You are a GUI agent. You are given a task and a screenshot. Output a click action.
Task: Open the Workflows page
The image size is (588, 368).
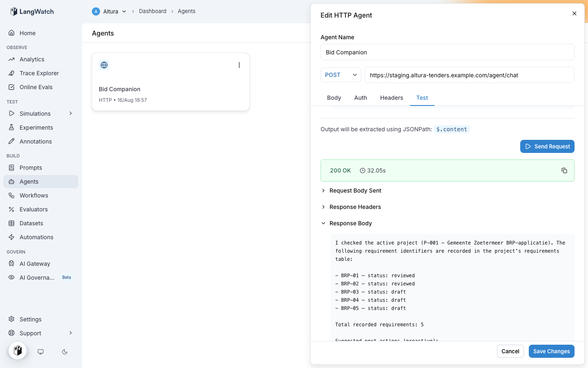point(41,195)
